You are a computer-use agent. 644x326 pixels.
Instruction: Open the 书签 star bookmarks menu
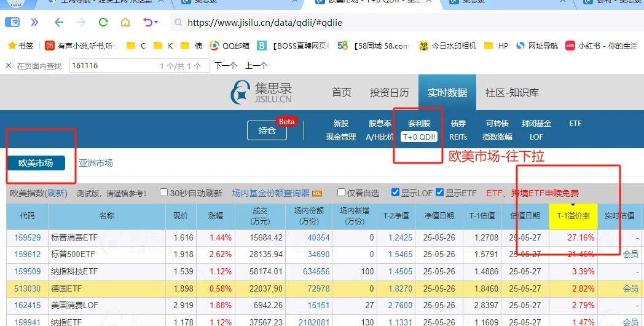(x=20, y=46)
